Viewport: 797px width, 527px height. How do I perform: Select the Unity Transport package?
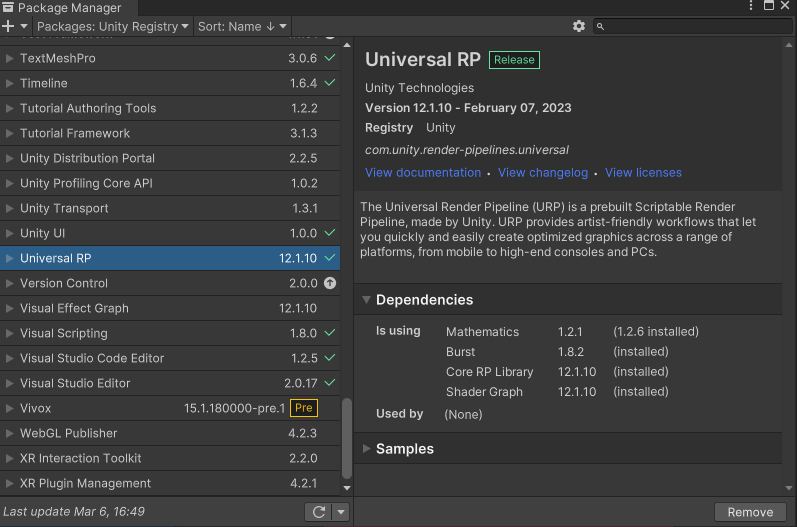[170, 208]
